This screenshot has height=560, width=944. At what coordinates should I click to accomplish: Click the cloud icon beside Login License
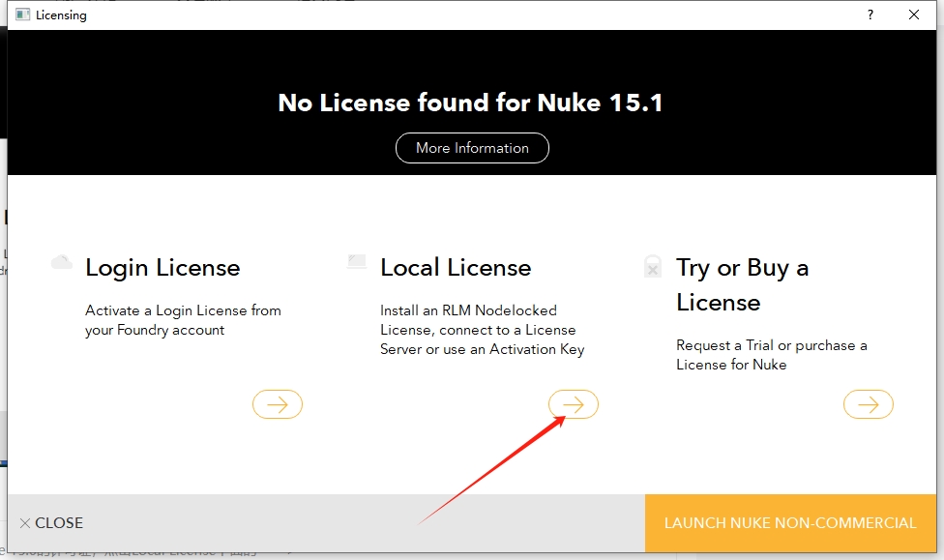click(62, 262)
